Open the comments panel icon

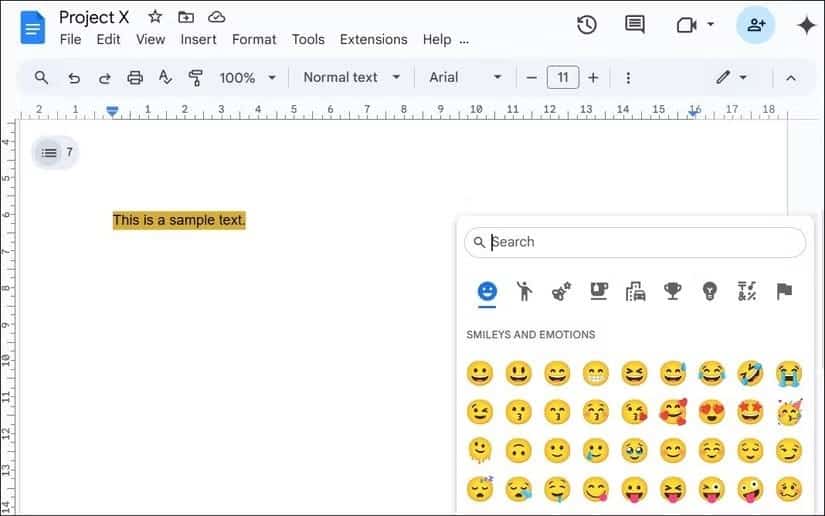[635, 25]
